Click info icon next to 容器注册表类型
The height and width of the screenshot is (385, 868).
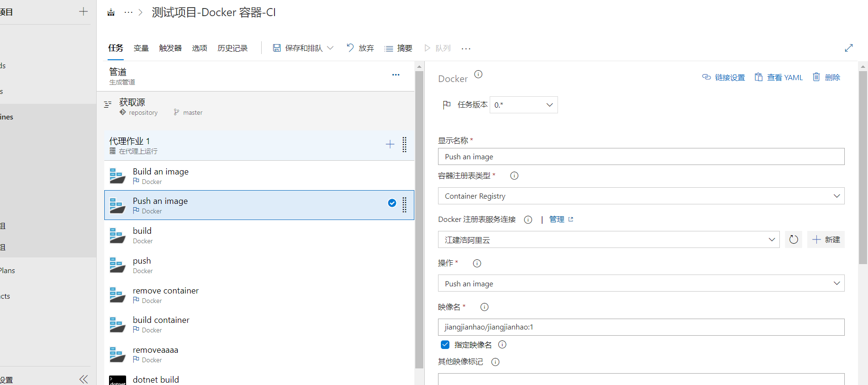[x=514, y=176]
